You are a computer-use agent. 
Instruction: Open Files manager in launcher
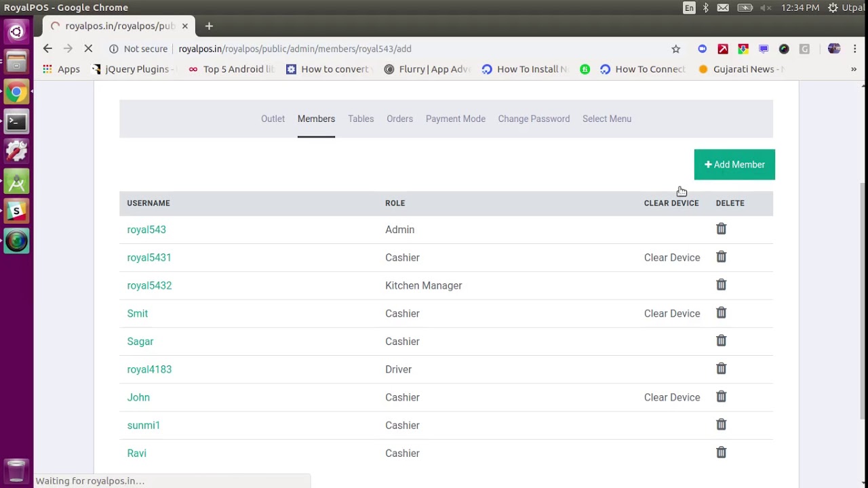click(16, 62)
